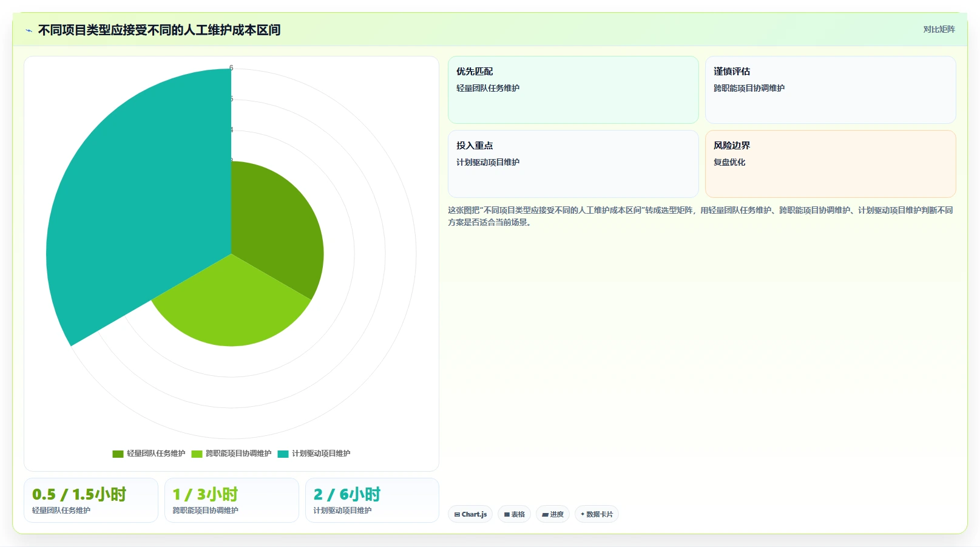Click legend label 轻量团队任务维护
This screenshot has height=547, width=980.
coord(156,454)
